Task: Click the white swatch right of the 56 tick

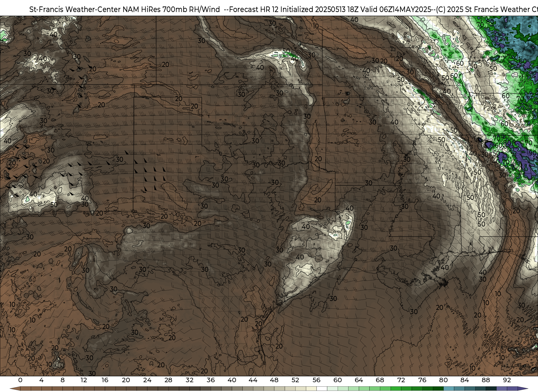Action: point(322,389)
